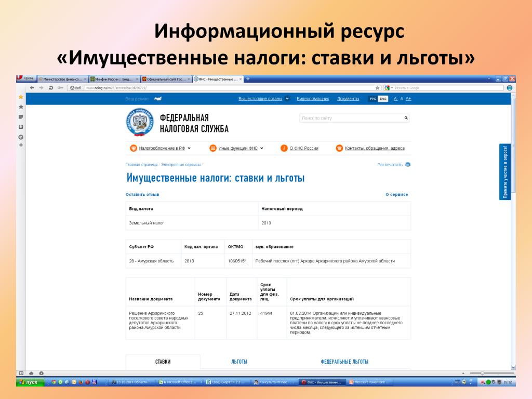
Task: Switch to the Министерство финансов tab
Action: click(x=62, y=79)
